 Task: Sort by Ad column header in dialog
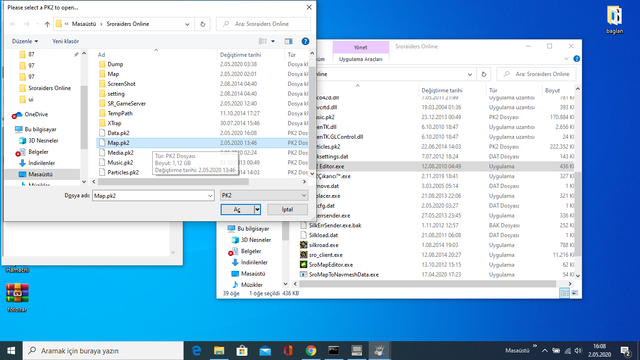click(x=101, y=55)
